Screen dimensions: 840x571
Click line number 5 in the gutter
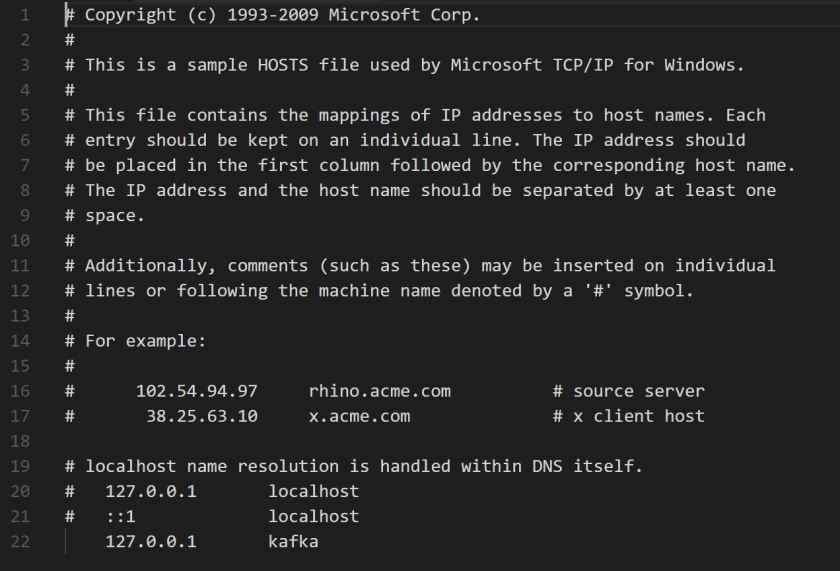(x=24, y=115)
